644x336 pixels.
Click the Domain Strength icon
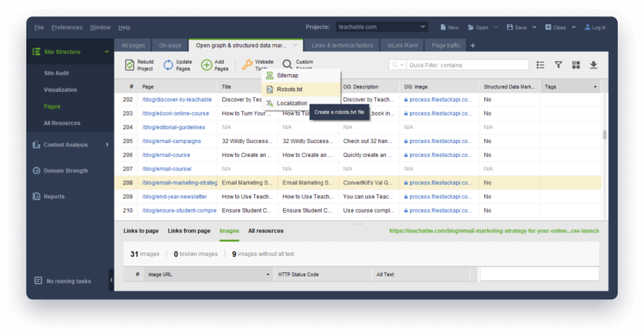(36, 170)
